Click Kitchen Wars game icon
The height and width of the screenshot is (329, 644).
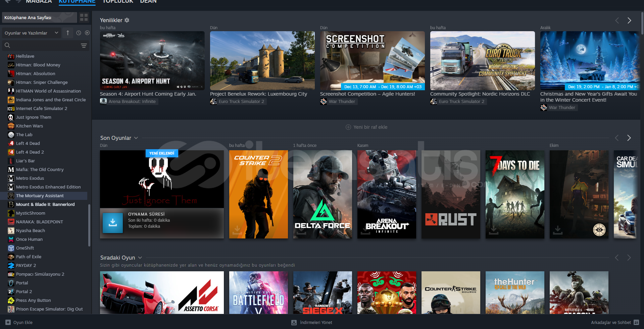point(11,126)
